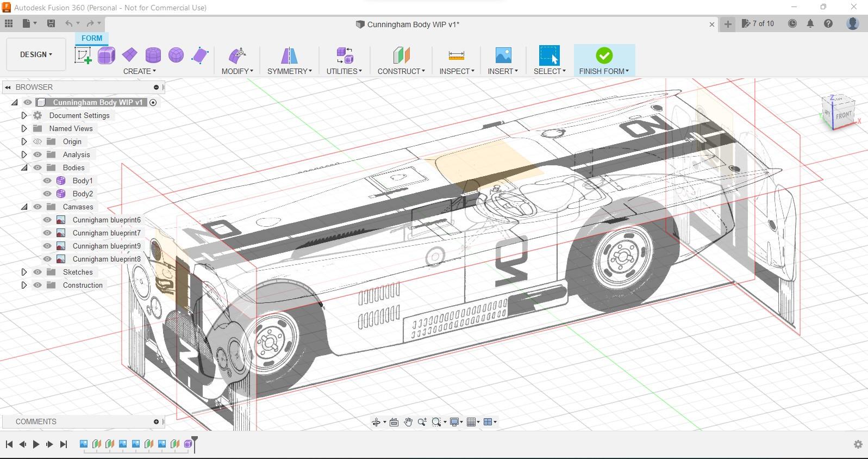Open the Display Settings dropdown
The height and width of the screenshot is (459, 868).
tap(457, 422)
